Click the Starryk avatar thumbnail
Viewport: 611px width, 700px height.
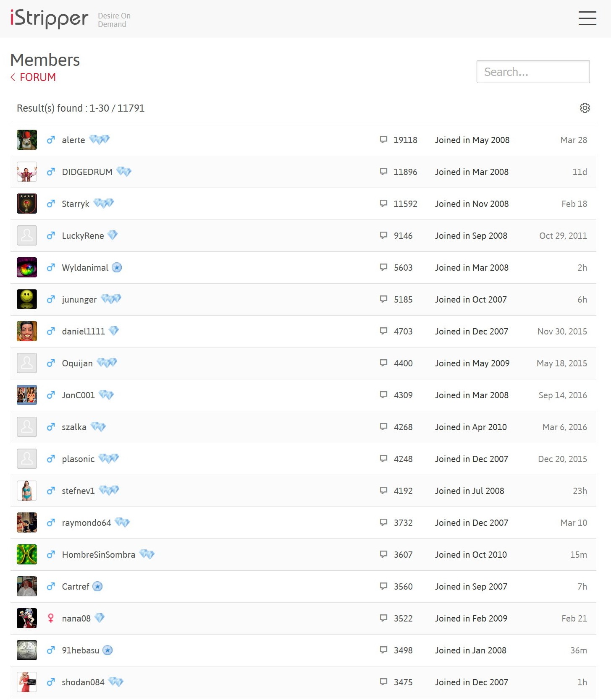tap(27, 204)
